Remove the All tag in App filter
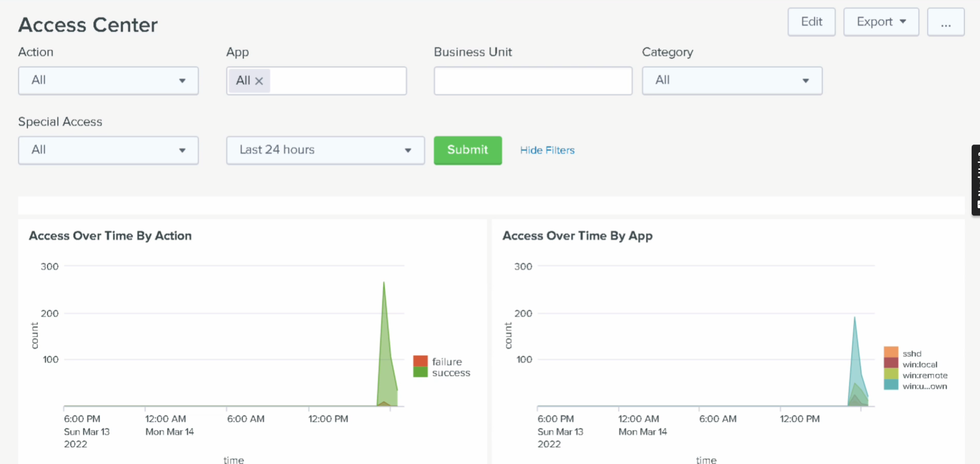980x464 pixels. click(259, 81)
